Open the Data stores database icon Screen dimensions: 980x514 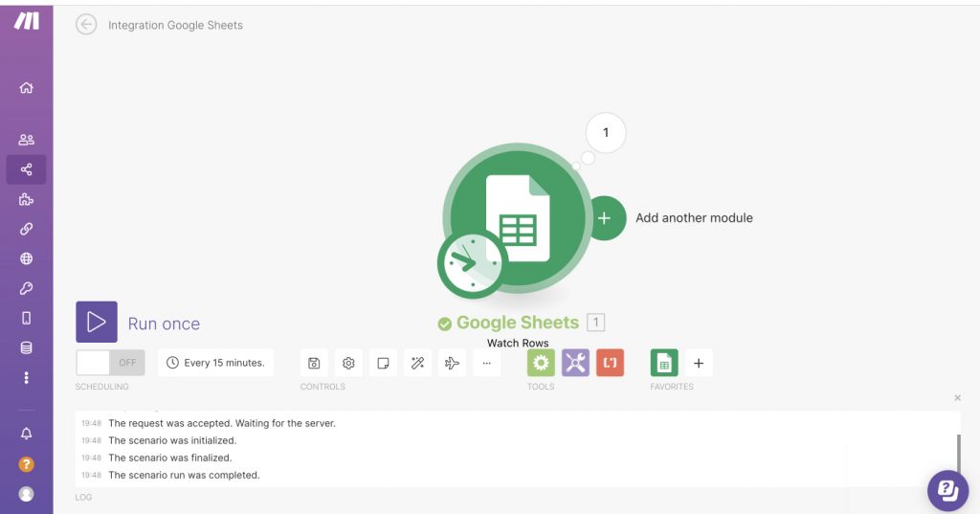coord(26,347)
